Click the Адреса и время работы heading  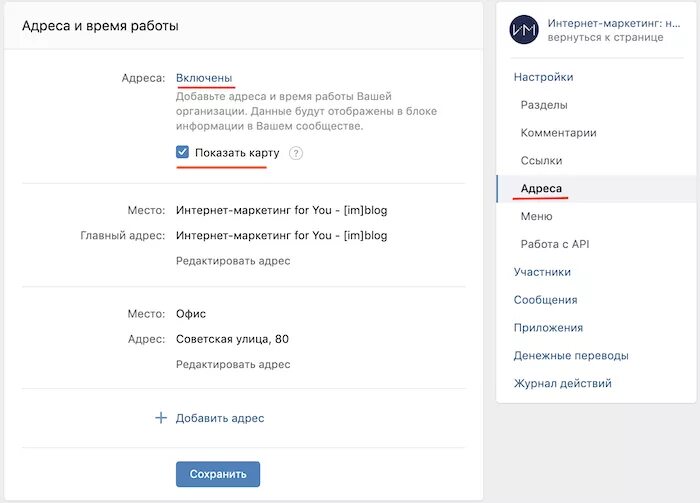click(100, 26)
